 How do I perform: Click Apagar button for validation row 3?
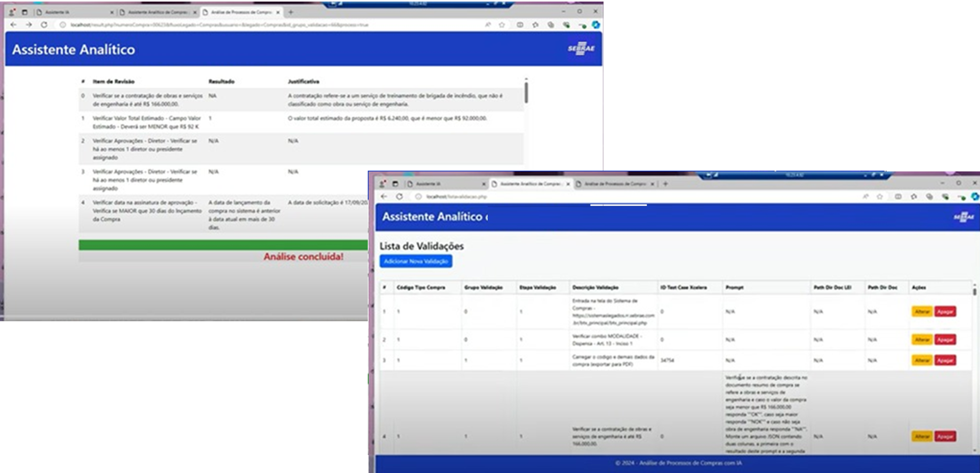click(x=945, y=360)
